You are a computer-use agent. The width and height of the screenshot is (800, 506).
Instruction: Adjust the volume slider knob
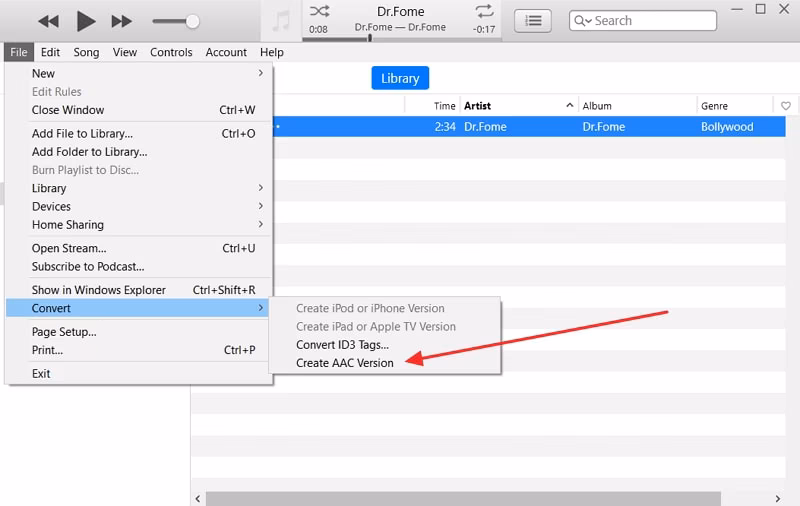192,21
